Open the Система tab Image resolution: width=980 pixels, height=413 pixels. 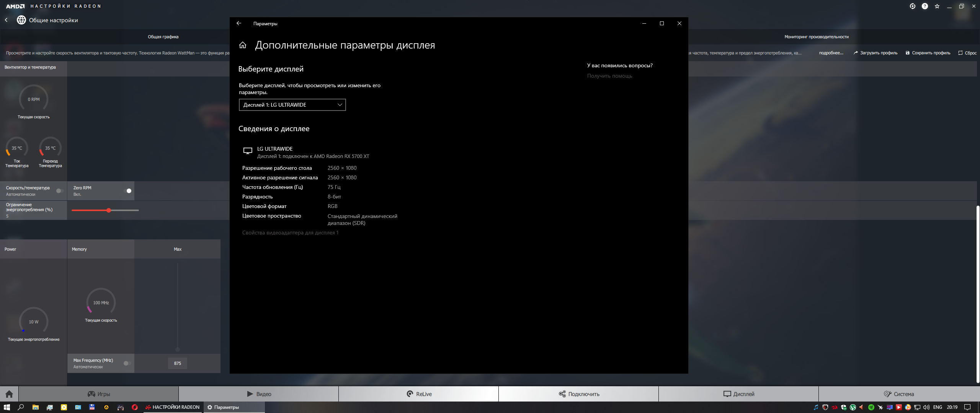(x=899, y=394)
